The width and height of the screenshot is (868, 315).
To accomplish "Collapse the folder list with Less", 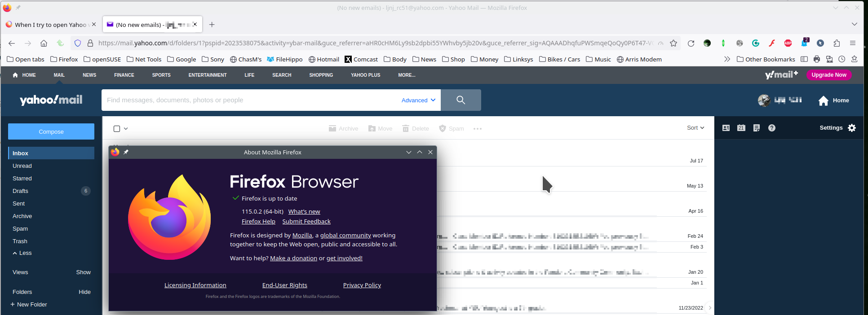I will [x=22, y=253].
